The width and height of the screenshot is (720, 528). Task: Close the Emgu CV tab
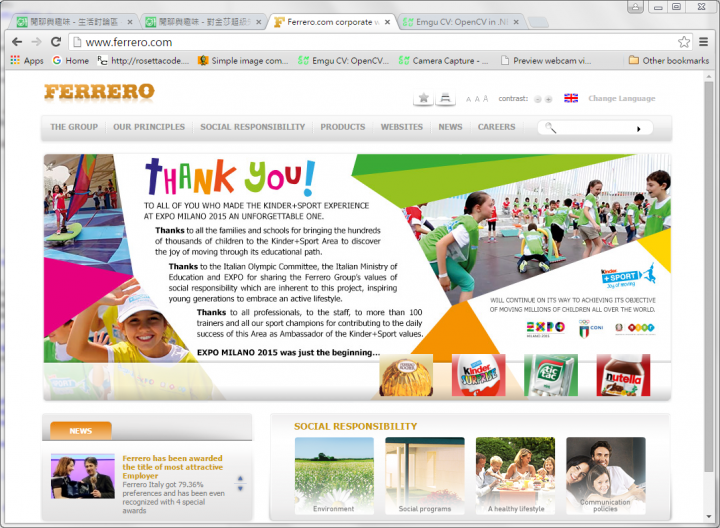coord(516,22)
